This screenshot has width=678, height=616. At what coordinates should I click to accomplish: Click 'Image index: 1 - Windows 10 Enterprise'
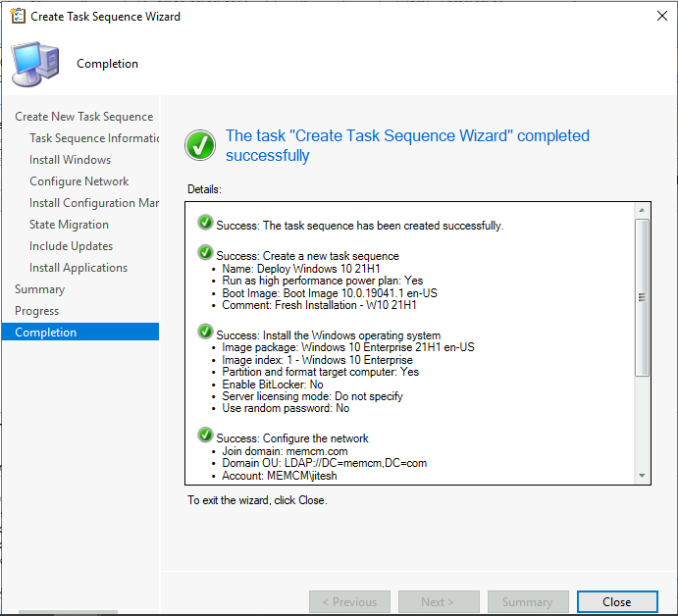point(317,360)
